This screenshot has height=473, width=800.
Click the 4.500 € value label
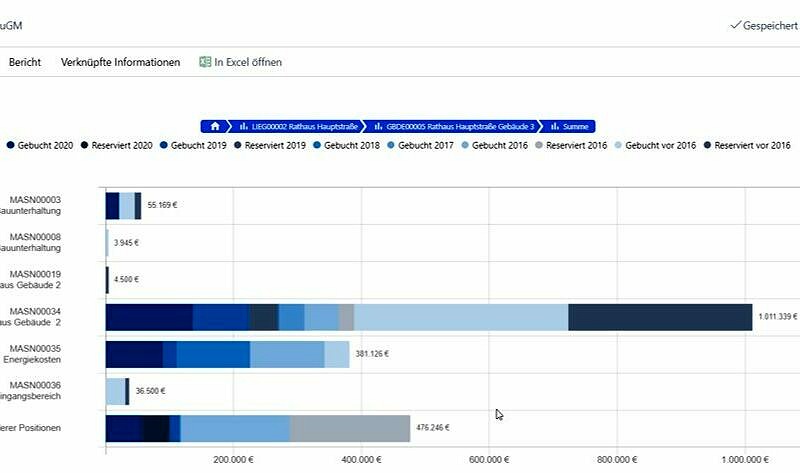(x=126, y=280)
